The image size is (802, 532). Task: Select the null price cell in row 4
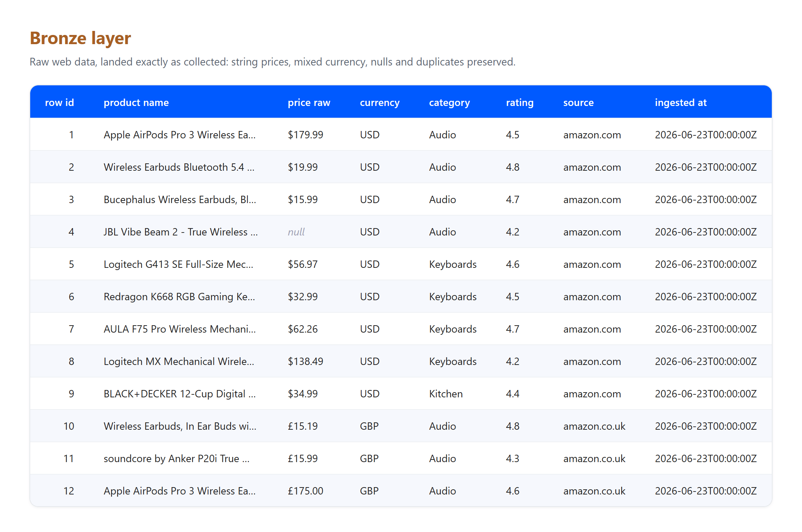(296, 232)
